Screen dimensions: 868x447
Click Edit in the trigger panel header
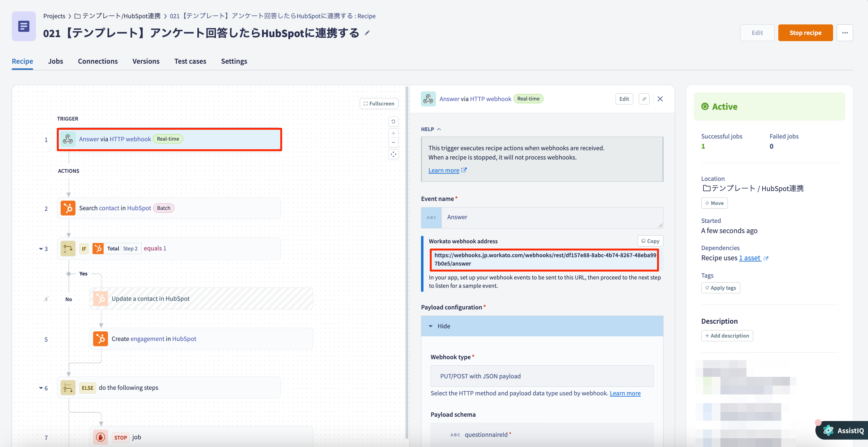624,99
